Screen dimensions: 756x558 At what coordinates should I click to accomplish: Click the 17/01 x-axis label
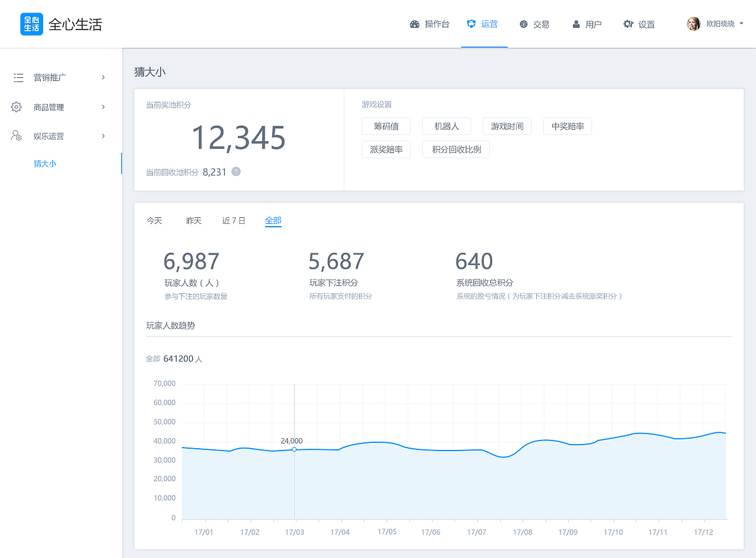point(204,532)
